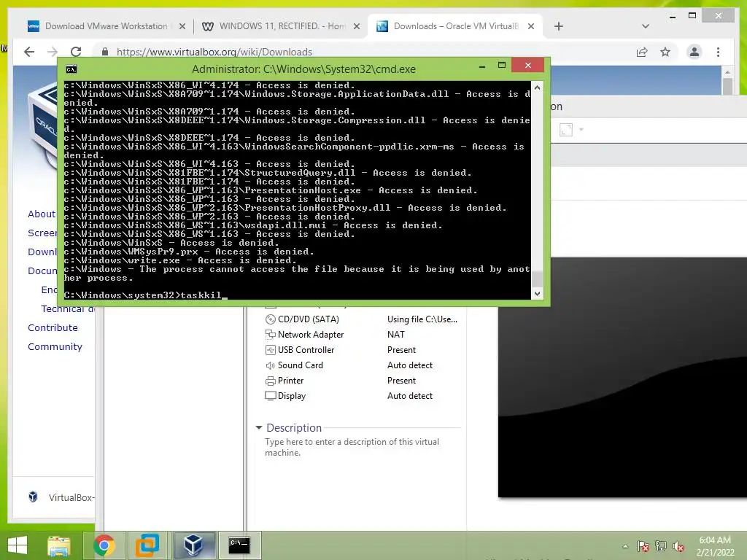Viewport: 747px width, 560px height.
Task: Close the WINDOWS 11, RECTIFIED tab
Action: coord(356,27)
